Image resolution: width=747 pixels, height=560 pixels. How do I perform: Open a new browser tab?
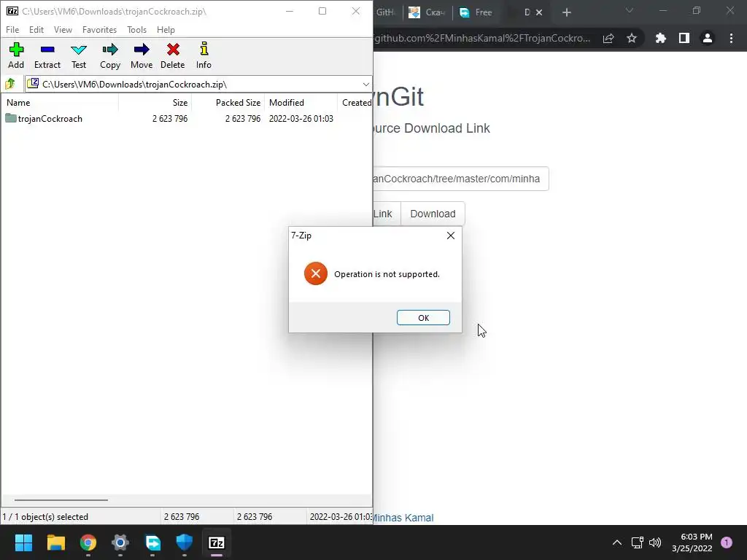click(566, 12)
